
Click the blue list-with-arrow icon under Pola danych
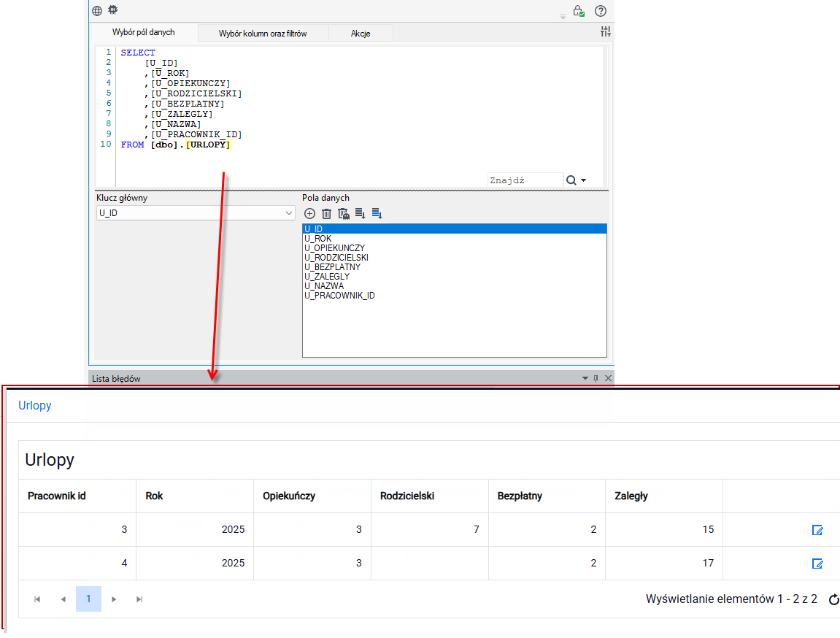(377, 214)
